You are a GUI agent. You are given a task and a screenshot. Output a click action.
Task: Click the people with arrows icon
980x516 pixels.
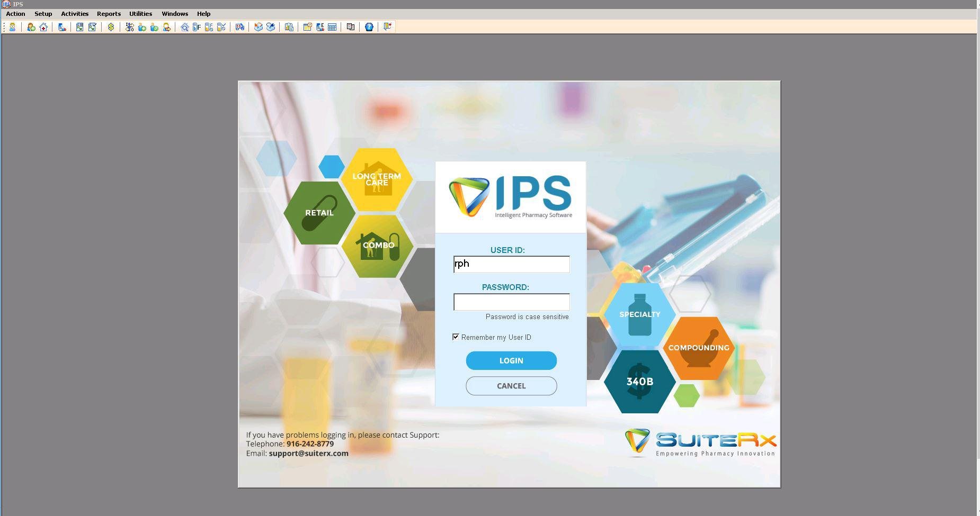tap(129, 27)
